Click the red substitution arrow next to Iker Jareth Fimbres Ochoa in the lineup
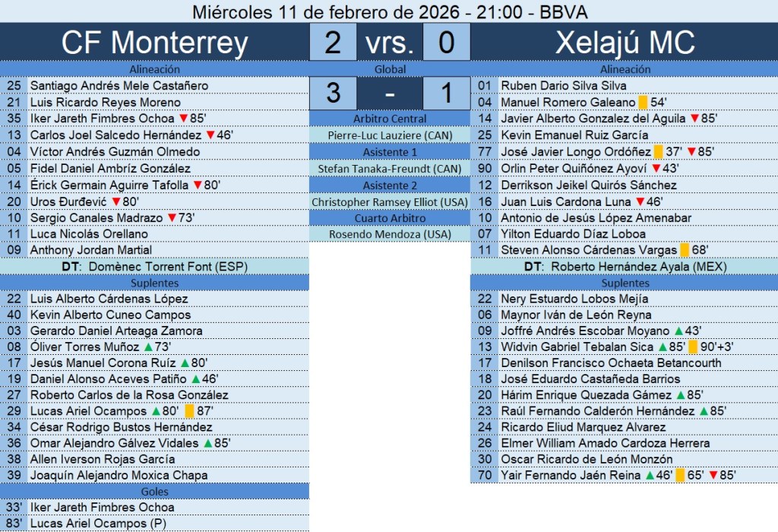 [182, 119]
